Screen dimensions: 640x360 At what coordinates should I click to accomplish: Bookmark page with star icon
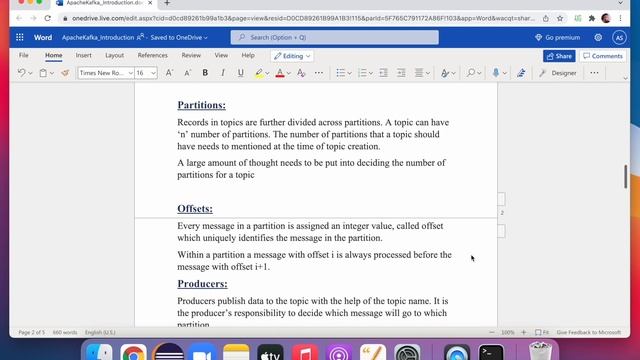(560, 18)
